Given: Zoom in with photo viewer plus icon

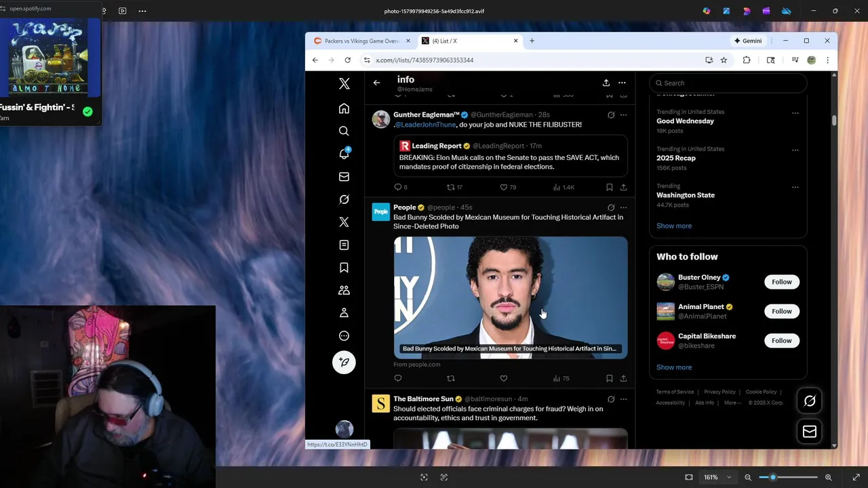Looking at the screenshot, I should tap(828, 477).
